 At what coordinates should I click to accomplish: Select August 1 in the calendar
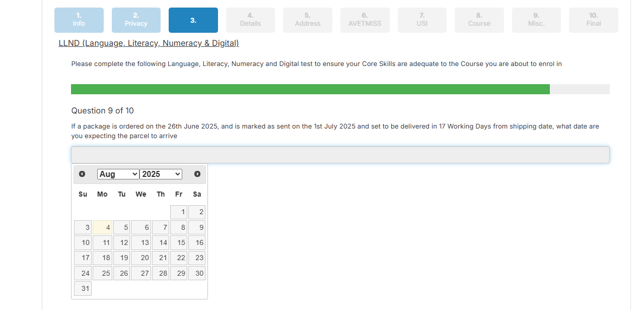(x=179, y=212)
